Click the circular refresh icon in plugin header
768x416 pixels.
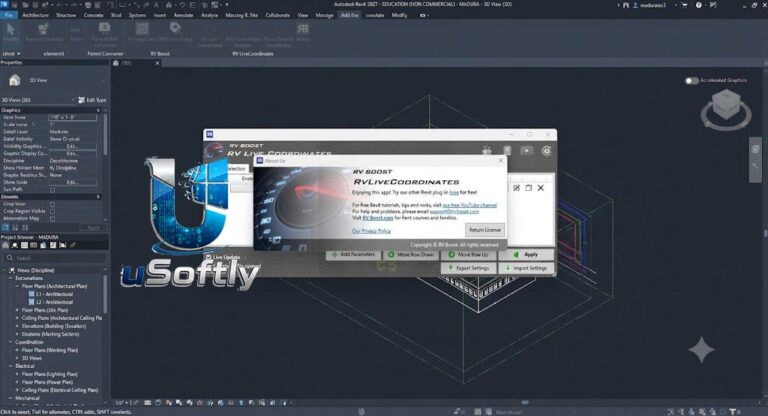(x=546, y=151)
